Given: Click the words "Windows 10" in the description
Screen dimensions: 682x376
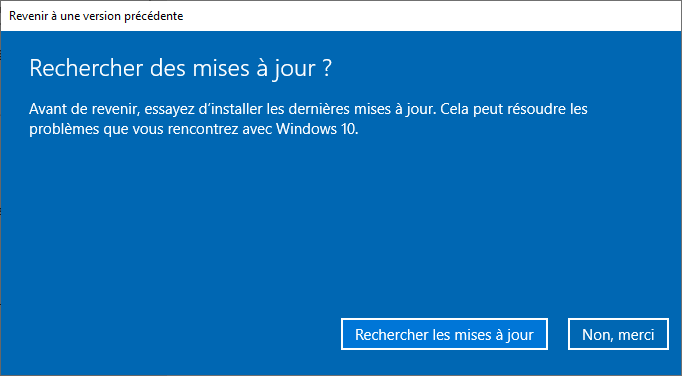Looking at the screenshot, I should 317,129.
